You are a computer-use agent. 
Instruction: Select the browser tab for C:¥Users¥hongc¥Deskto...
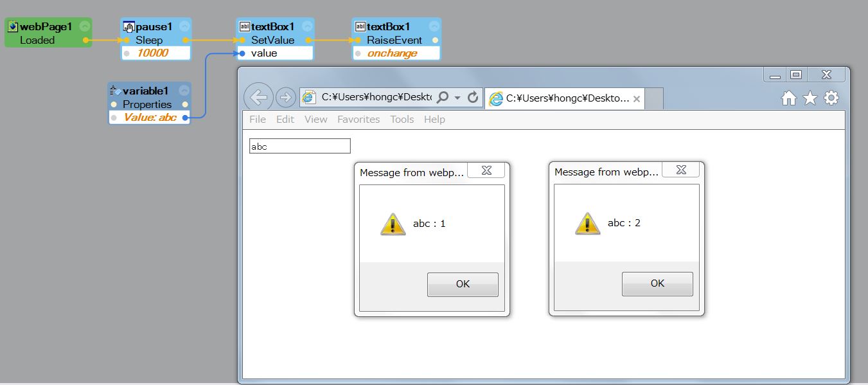(x=564, y=98)
